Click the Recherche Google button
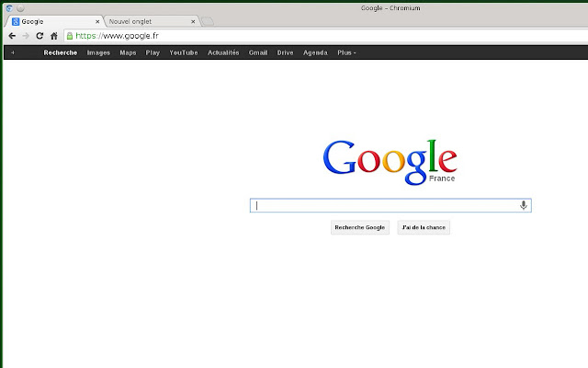Image resolution: width=588 pixels, height=368 pixels. (x=360, y=227)
